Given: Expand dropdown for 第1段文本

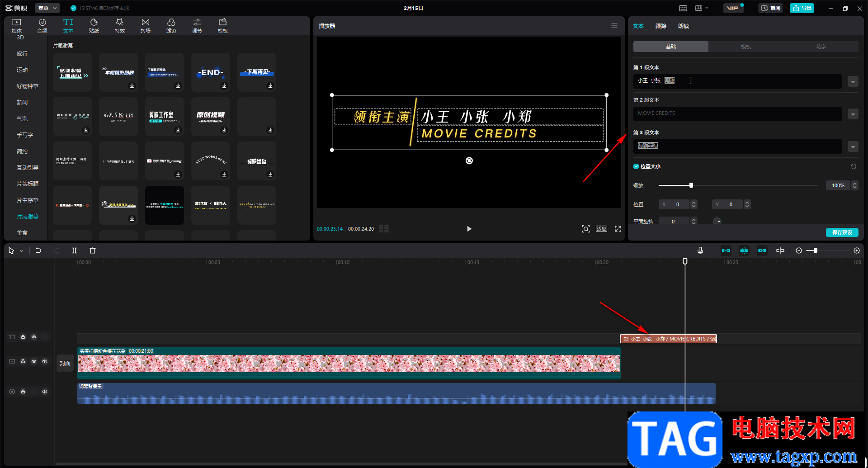Looking at the screenshot, I should (853, 82).
